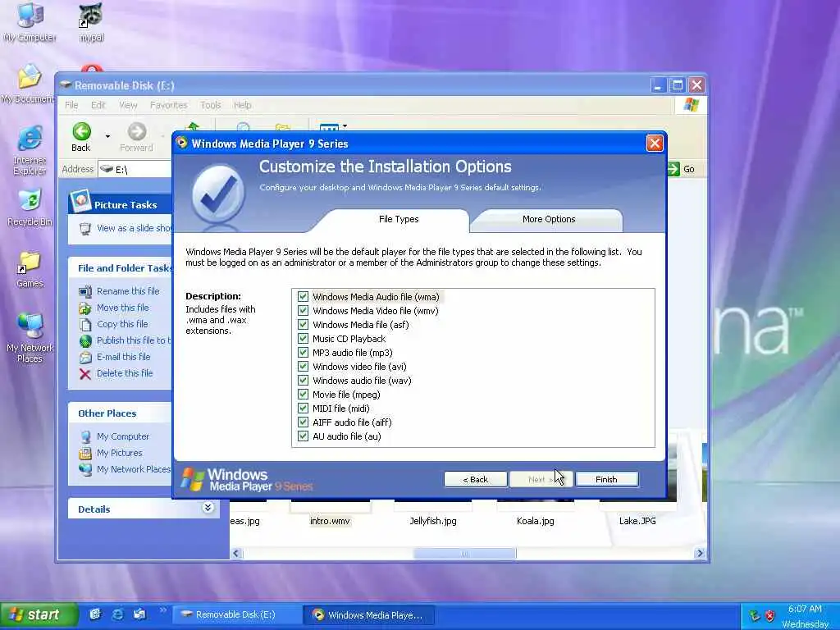Screen dimensions: 840x630
Task: Collapse the Picture Tasks panel header
Action: (x=120, y=204)
